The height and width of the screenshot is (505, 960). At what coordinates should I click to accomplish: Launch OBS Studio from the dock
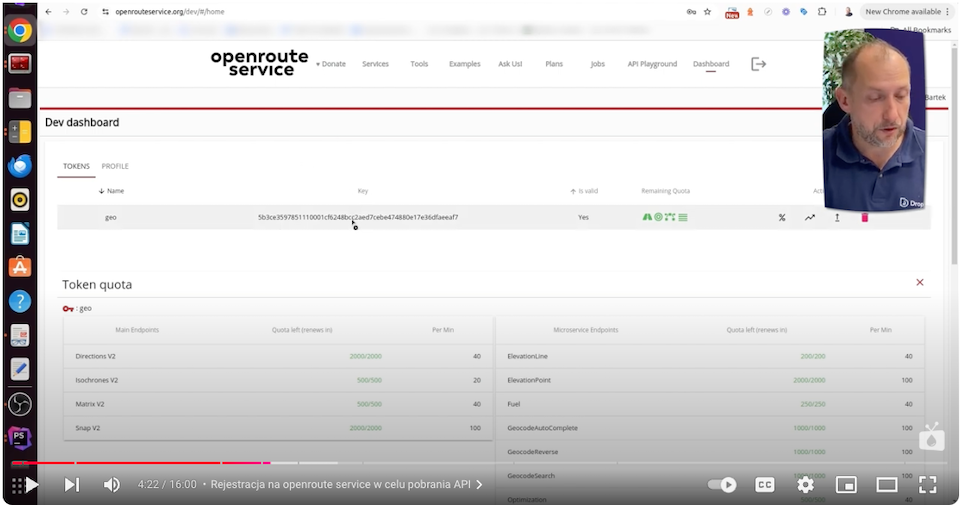click(x=20, y=404)
